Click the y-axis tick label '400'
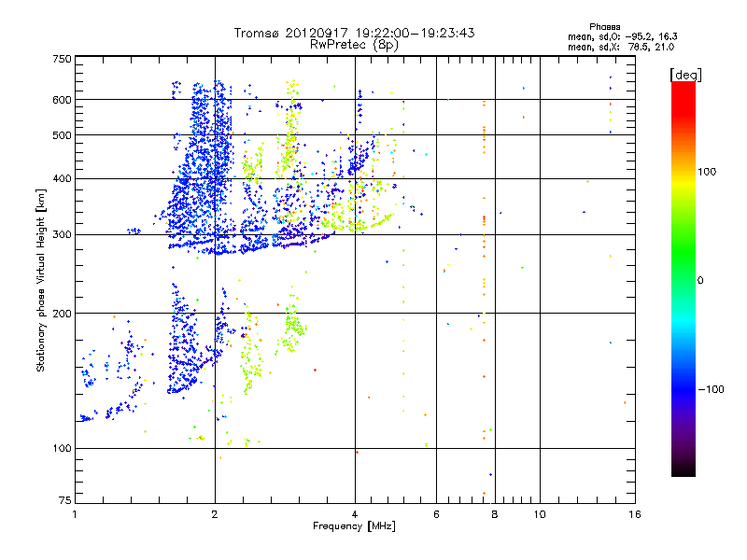Screen dimensions: 747x560 (x=62, y=179)
